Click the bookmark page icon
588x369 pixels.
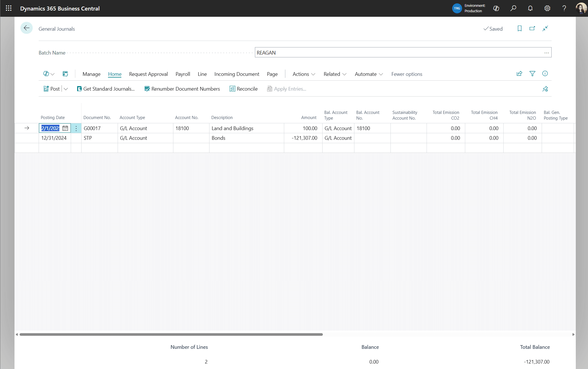coord(520,28)
